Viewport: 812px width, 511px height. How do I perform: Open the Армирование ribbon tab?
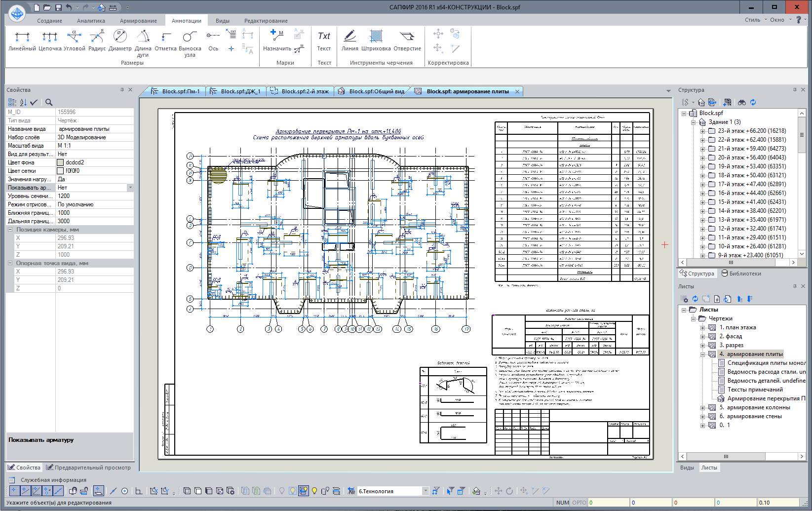point(138,21)
